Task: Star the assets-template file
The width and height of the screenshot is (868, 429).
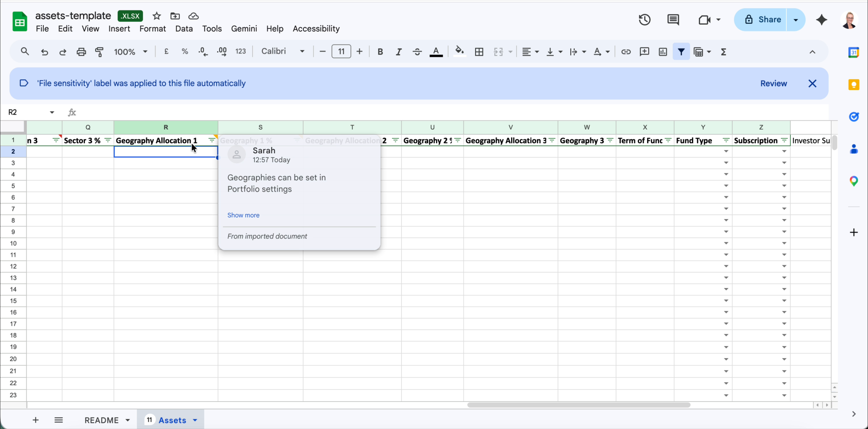Action: coord(157,16)
